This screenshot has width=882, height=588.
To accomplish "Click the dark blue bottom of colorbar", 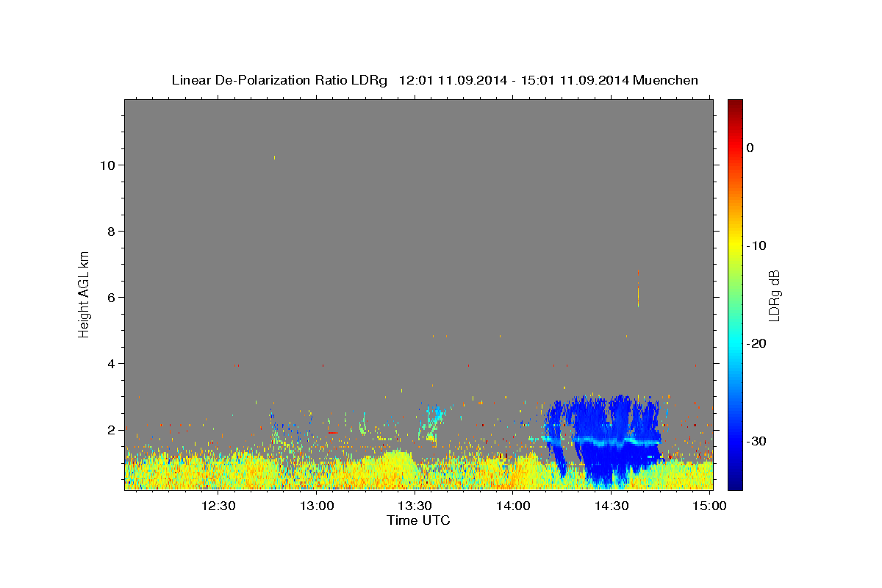I will pyautogui.click(x=735, y=481).
